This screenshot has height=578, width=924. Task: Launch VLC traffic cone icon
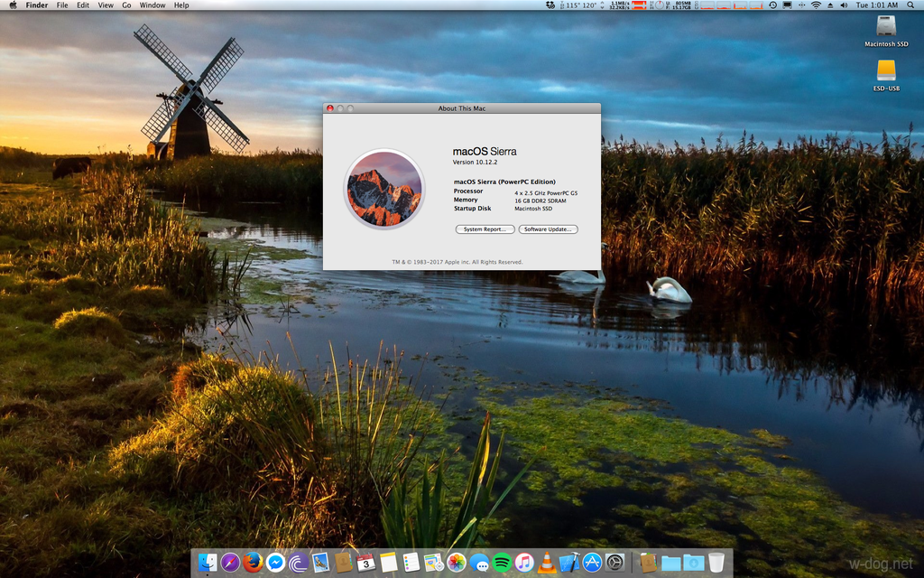point(547,563)
